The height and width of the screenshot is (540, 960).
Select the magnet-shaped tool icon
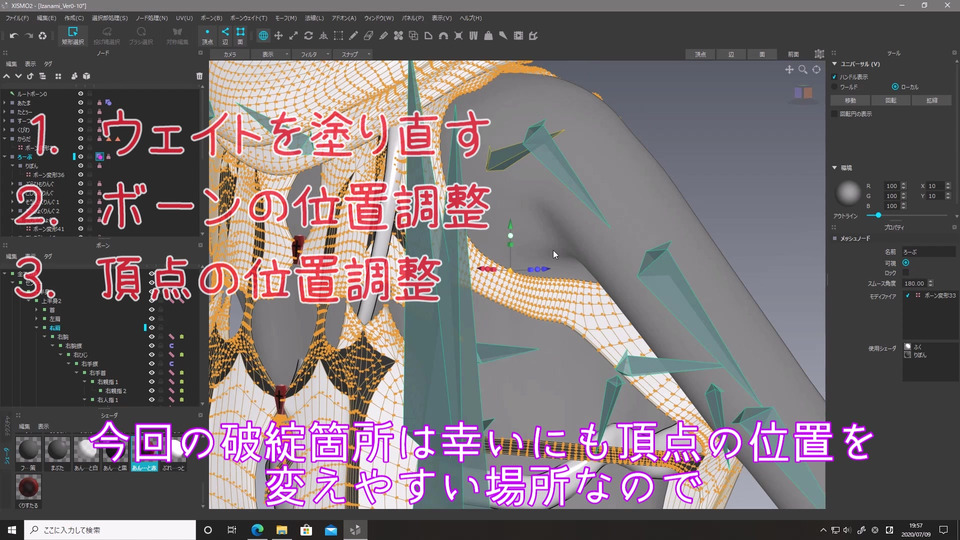(443, 36)
